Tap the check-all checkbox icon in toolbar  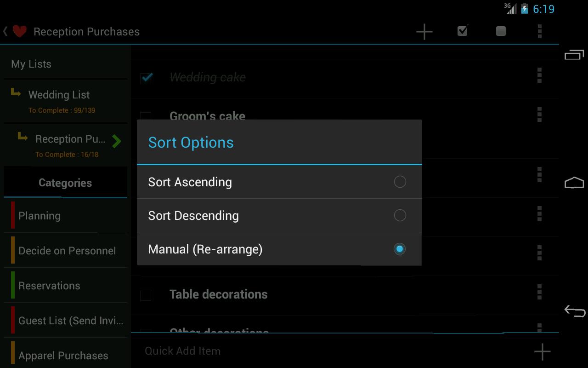(463, 31)
